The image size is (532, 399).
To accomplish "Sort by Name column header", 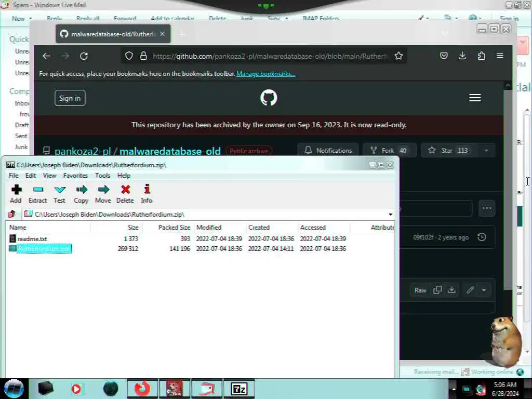I will point(48,228).
